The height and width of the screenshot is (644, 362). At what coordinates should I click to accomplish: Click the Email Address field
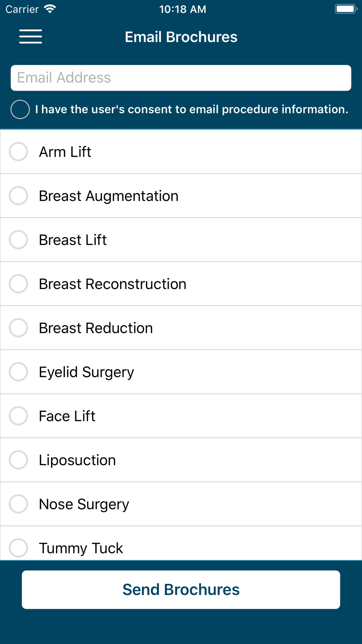point(181,78)
